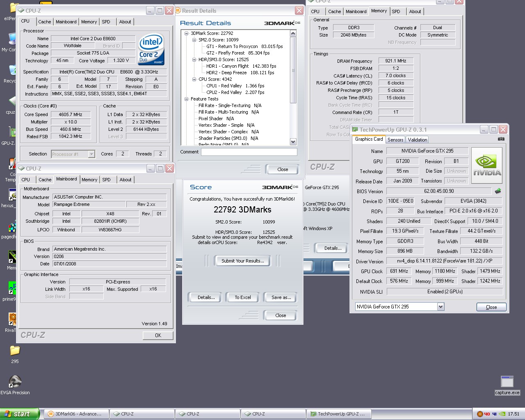Image resolution: width=525 pixels, height=420 pixels.
Task: Select the GT2 - Firefly Forest row
Action: [x=238, y=53]
